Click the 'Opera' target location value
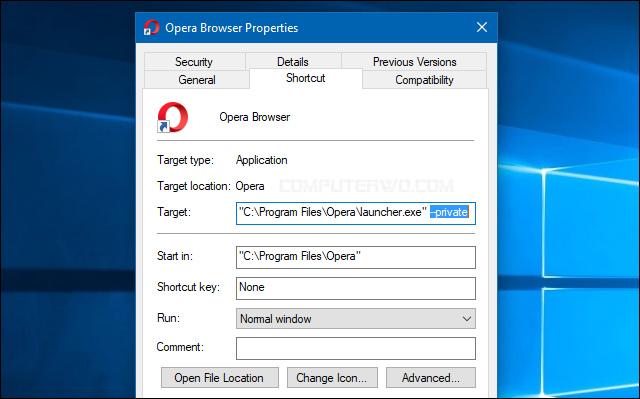The image size is (640, 399). pos(250,186)
